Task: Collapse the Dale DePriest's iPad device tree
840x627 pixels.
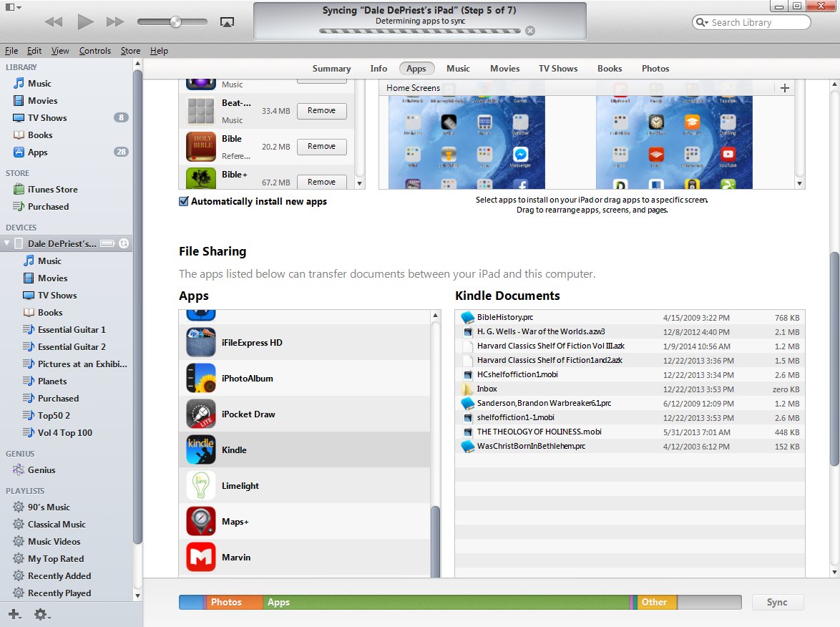Action: (7, 243)
